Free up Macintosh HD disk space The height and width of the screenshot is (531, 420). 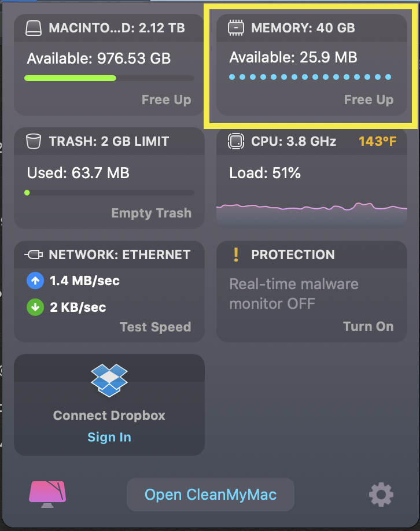click(166, 100)
